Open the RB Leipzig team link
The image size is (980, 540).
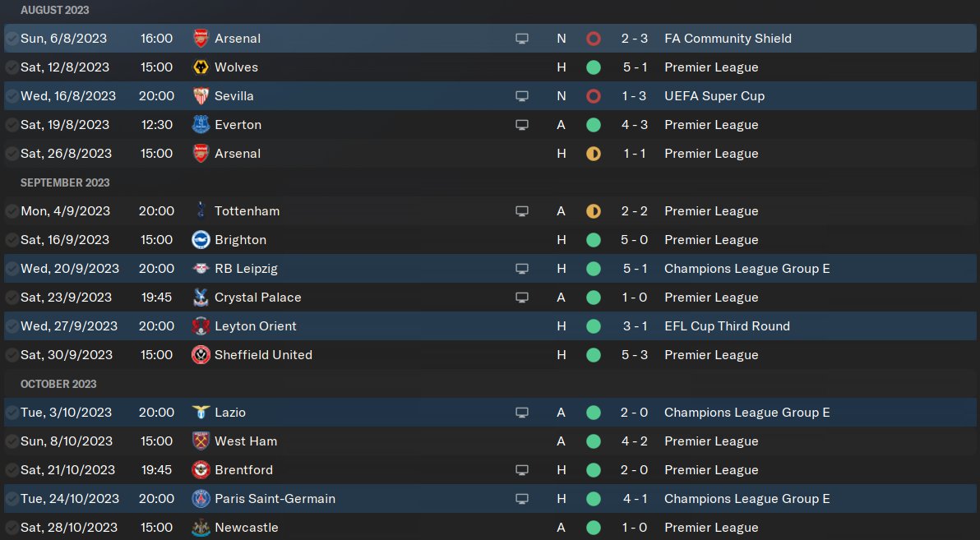click(x=246, y=268)
